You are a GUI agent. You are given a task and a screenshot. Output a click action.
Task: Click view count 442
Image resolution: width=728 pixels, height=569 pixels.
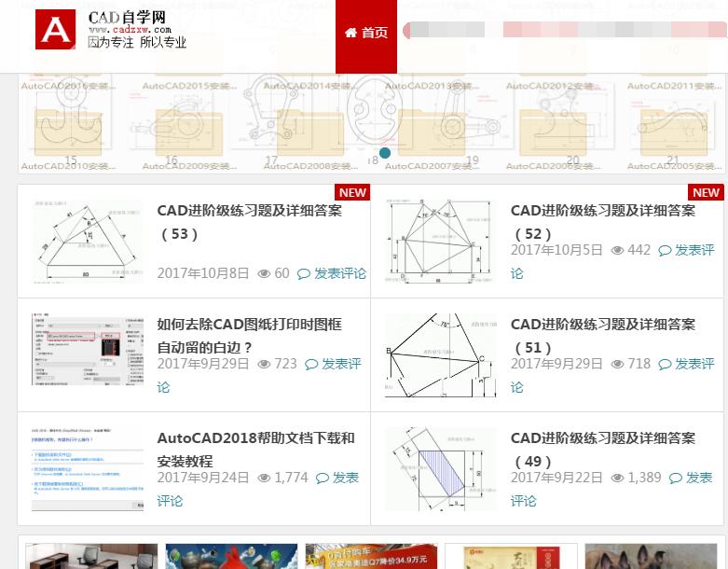tap(639, 250)
